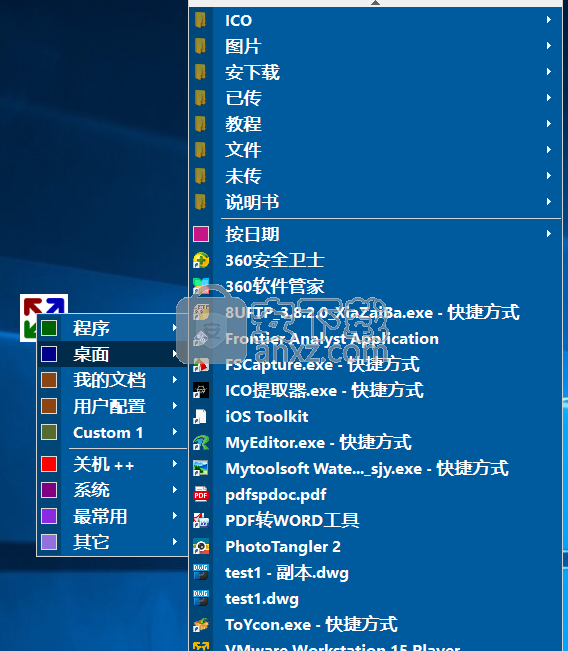This screenshot has height=651, width=568.
Task: Click the 图片 folder icon
Action: click(x=201, y=46)
